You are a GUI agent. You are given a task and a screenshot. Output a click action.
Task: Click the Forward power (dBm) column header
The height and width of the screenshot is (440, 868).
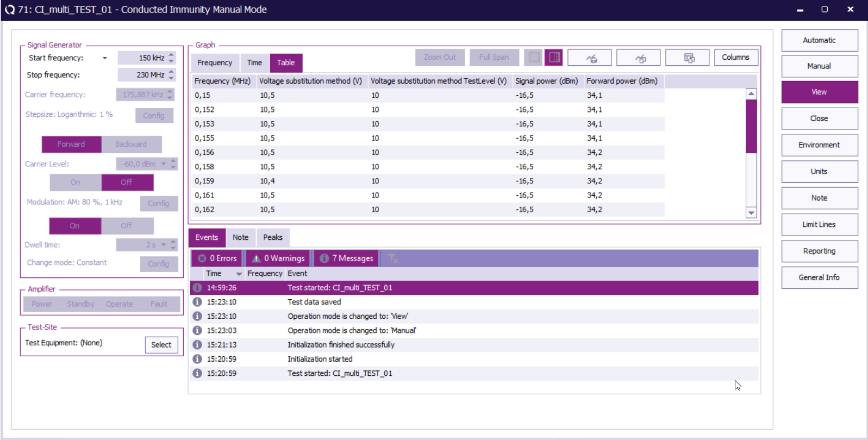624,81
